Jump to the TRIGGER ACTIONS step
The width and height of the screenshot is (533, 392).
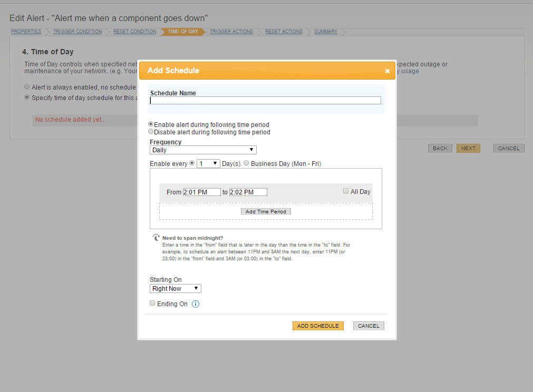click(231, 32)
